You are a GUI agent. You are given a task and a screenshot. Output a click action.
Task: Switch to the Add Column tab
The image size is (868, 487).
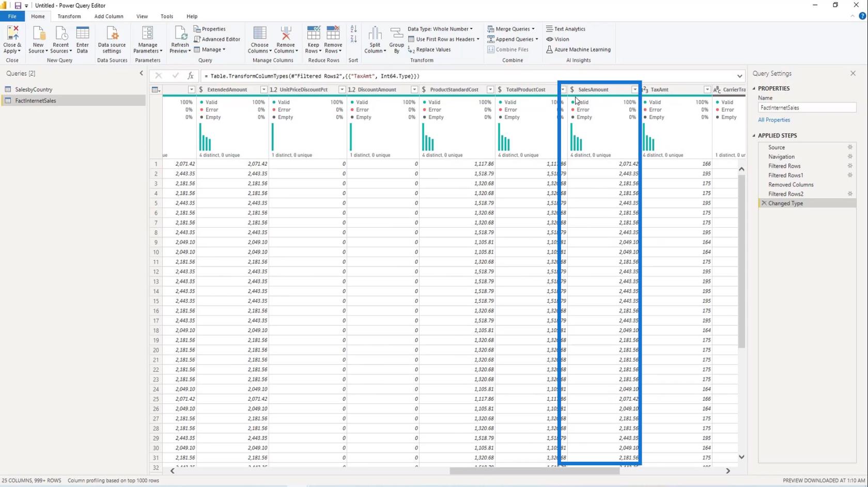point(109,17)
